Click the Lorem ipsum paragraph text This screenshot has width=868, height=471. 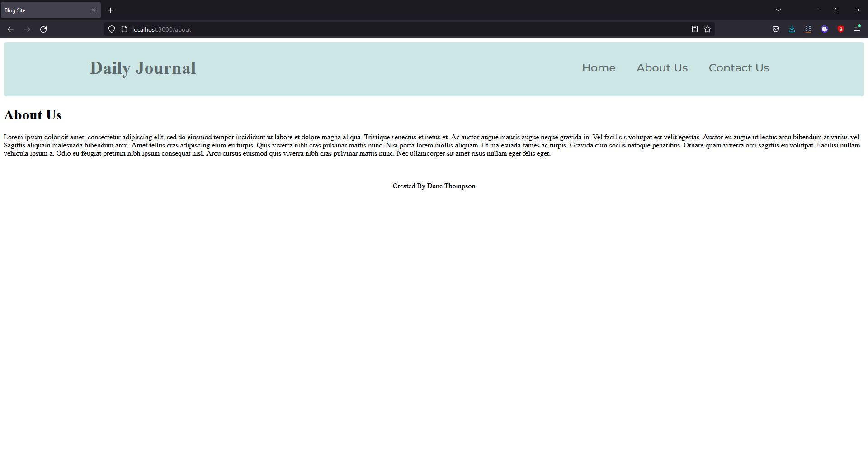(432, 145)
